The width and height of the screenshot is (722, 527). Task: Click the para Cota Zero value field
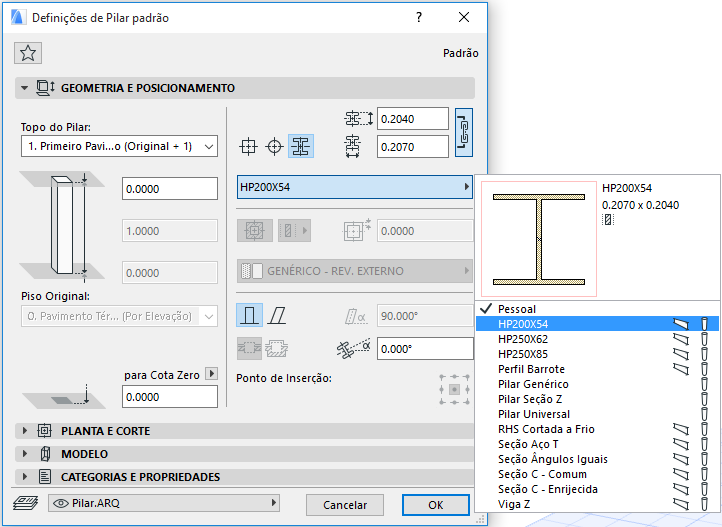(170, 397)
